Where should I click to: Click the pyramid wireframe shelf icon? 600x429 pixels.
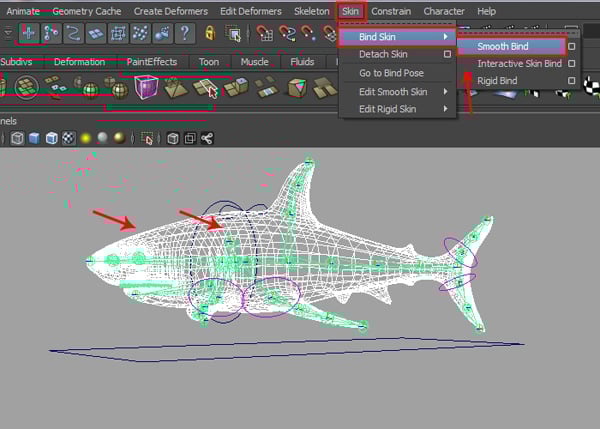click(175, 87)
